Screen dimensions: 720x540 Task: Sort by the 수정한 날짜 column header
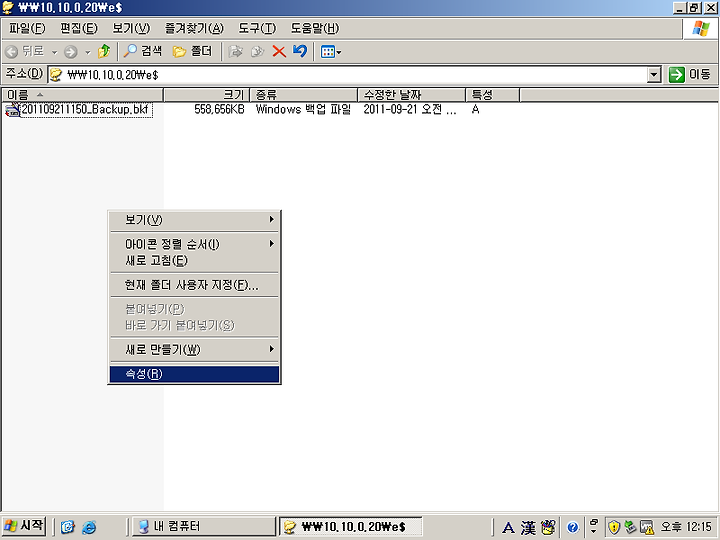[x=411, y=95]
